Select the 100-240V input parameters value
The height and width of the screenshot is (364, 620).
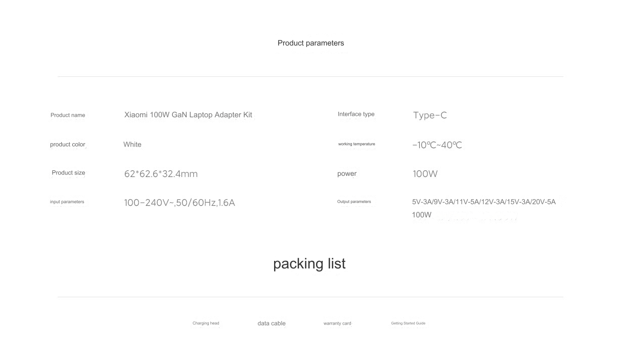pos(180,203)
